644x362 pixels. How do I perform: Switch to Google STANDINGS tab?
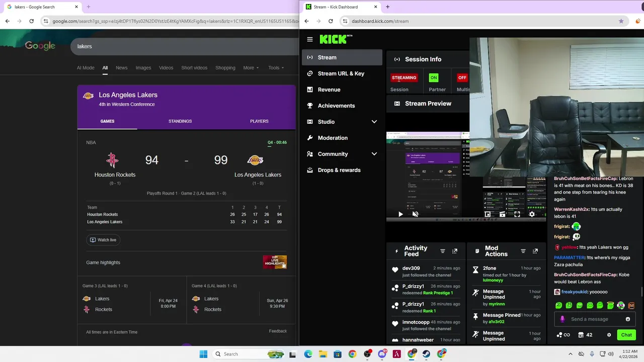tap(180, 121)
